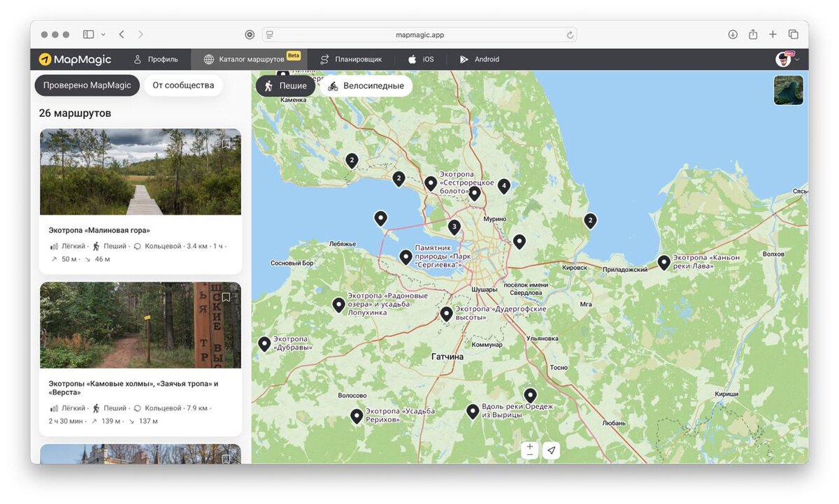839x504 pixels.
Task: Open the cluster marker with 4 routes
Action: coord(503,186)
